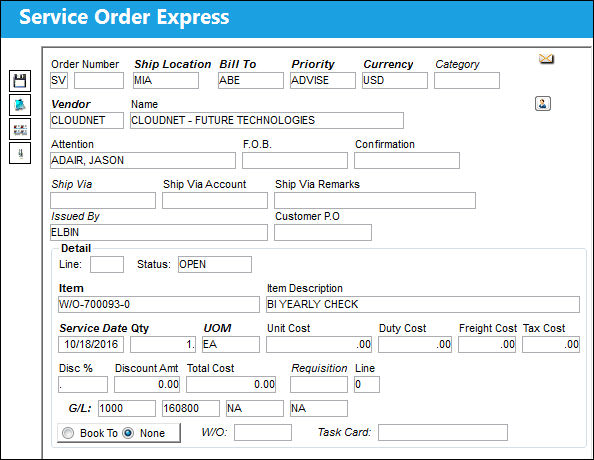Click the W/O field
The width and height of the screenshot is (594, 460).
pos(263,432)
